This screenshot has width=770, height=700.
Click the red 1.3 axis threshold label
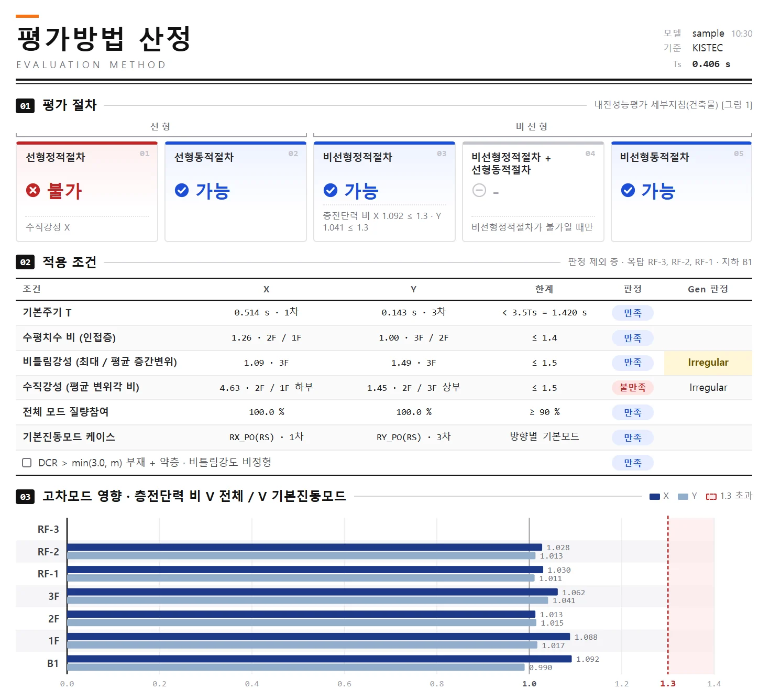[668, 684]
